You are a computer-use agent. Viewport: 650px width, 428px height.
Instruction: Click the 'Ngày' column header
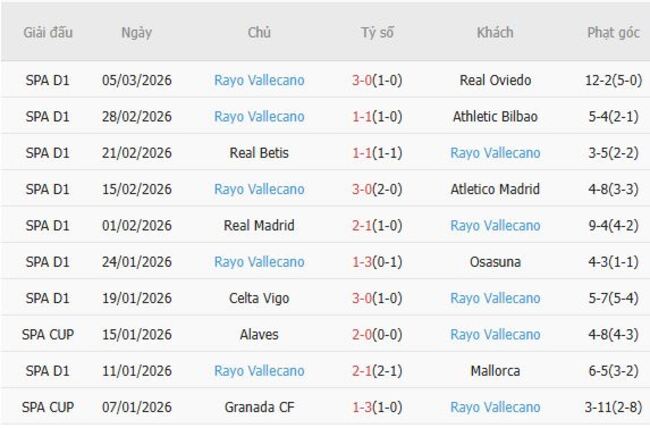[136, 33]
